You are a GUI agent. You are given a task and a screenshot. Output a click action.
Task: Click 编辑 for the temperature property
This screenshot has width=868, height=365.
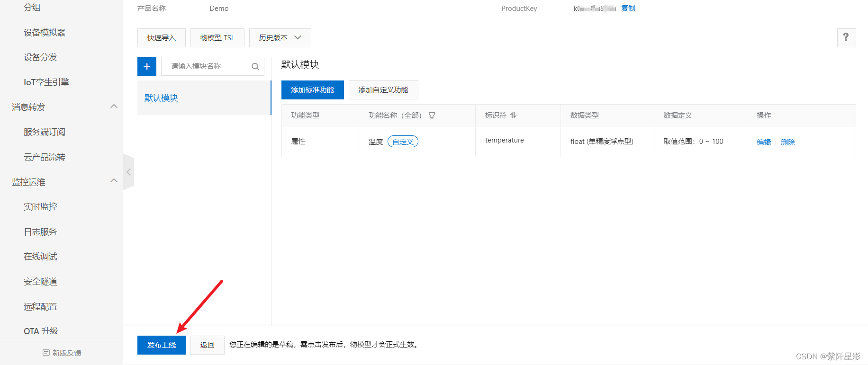(764, 142)
